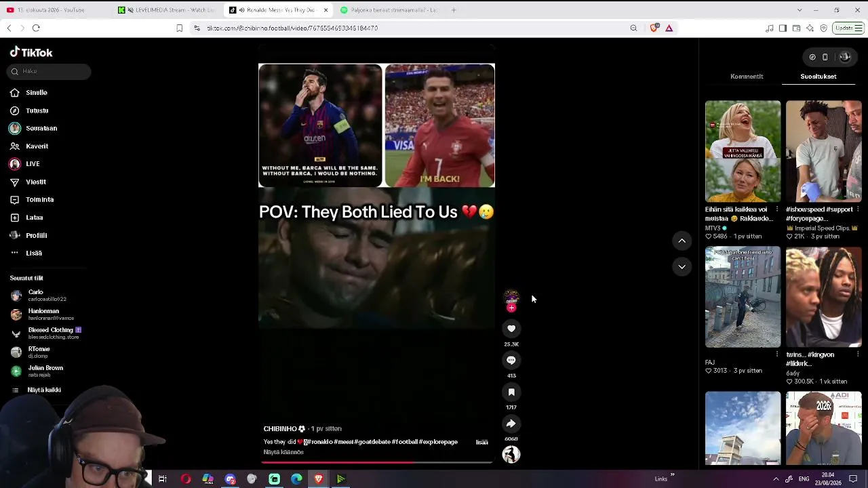Click the tiktok.com address bar URL
The height and width of the screenshot is (488, 868).
(292, 28)
